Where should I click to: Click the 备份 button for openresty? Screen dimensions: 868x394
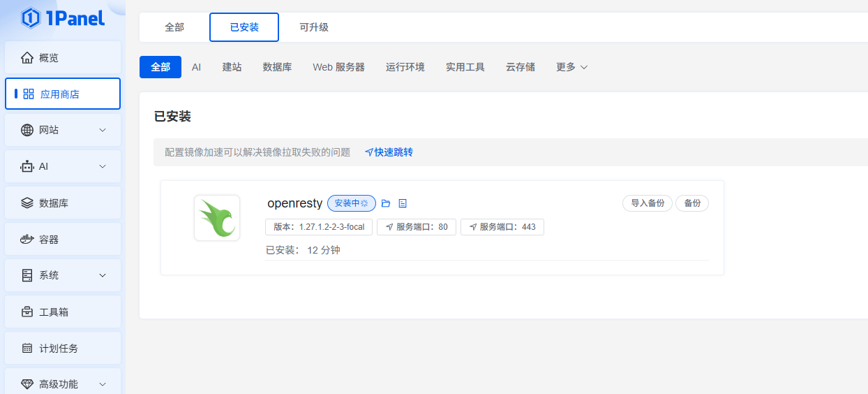(692, 203)
